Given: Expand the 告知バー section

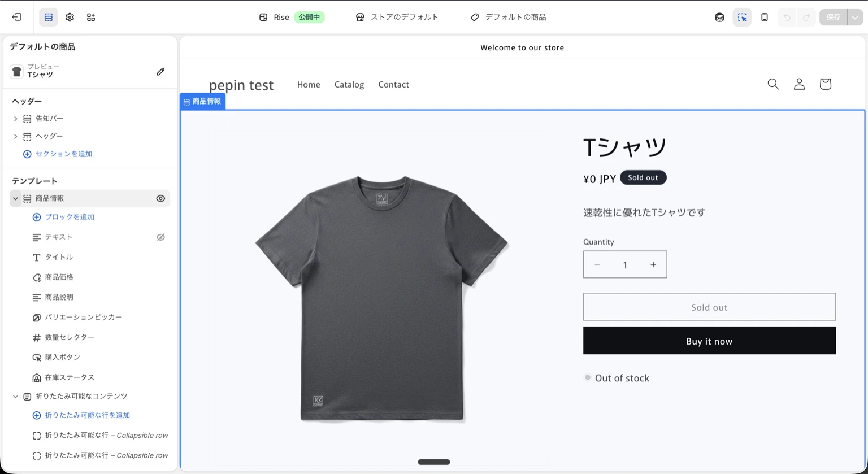Looking at the screenshot, I should (15, 119).
